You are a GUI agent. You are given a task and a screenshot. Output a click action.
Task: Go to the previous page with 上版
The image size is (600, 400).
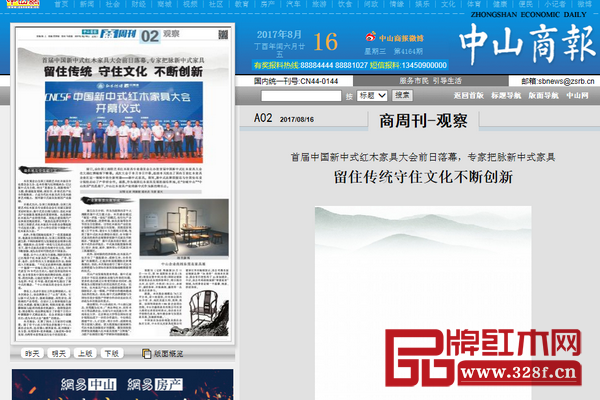85,353
